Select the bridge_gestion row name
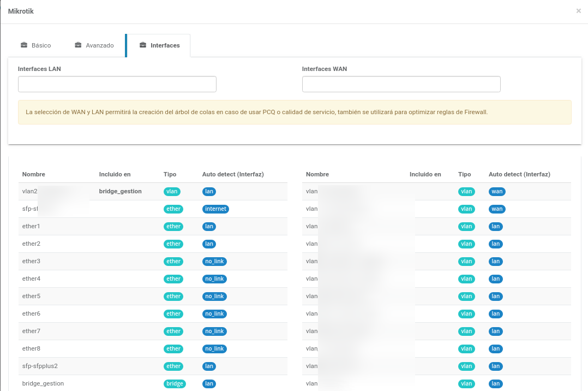Image resolution: width=588 pixels, height=391 pixels. pyautogui.click(x=43, y=383)
